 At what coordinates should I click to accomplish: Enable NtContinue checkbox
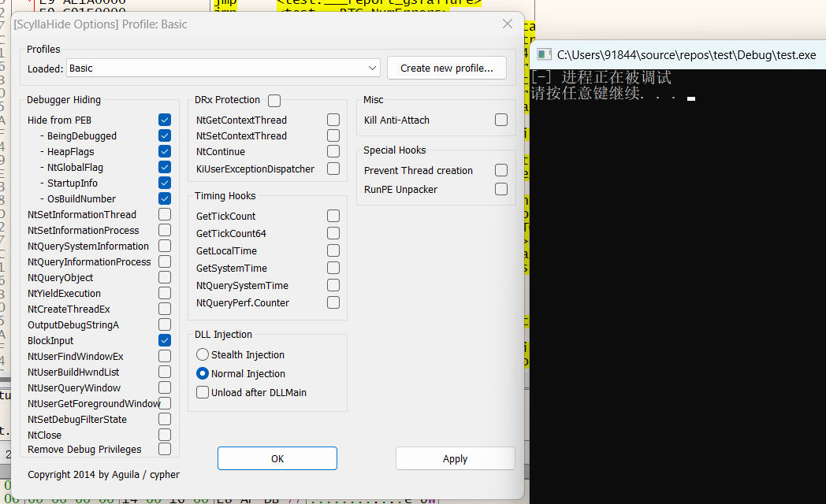click(x=333, y=151)
